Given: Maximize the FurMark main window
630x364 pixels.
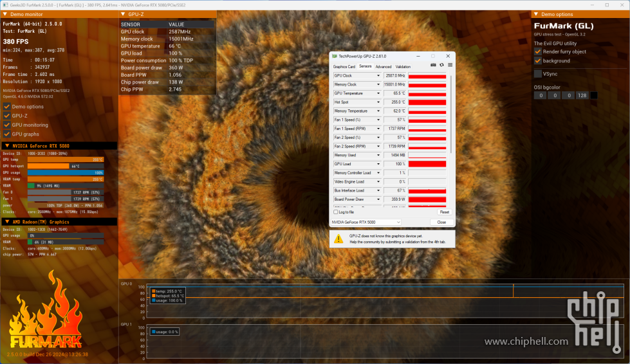Looking at the screenshot, I should pyautogui.click(x=607, y=5).
